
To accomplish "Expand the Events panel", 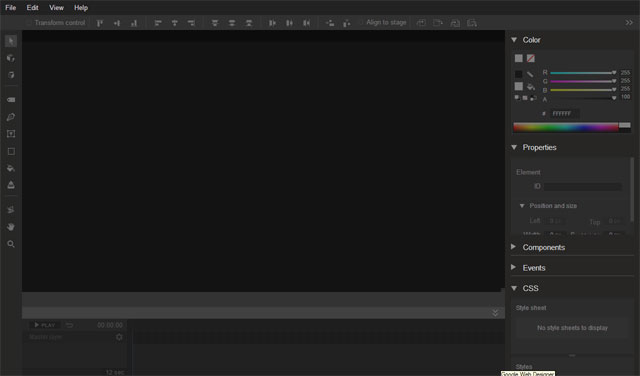I will pos(513,267).
